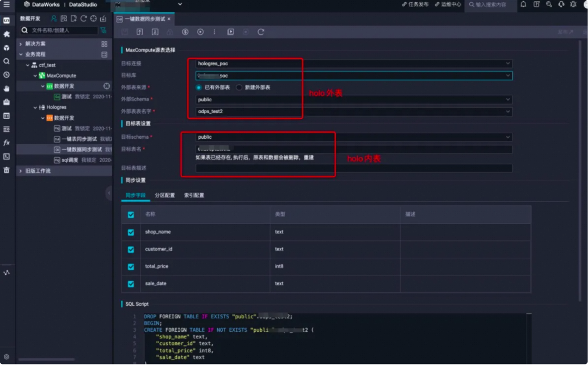This screenshot has width=588, height=365.
Task: Open the trash recycle bin sidebar icon
Action: tap(7, 170)
